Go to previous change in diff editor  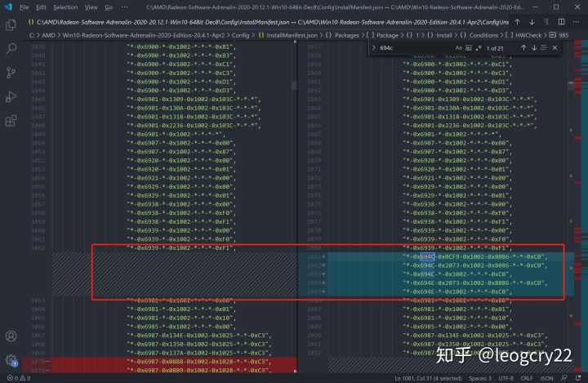pyautogui.click(x=517, y=22)
